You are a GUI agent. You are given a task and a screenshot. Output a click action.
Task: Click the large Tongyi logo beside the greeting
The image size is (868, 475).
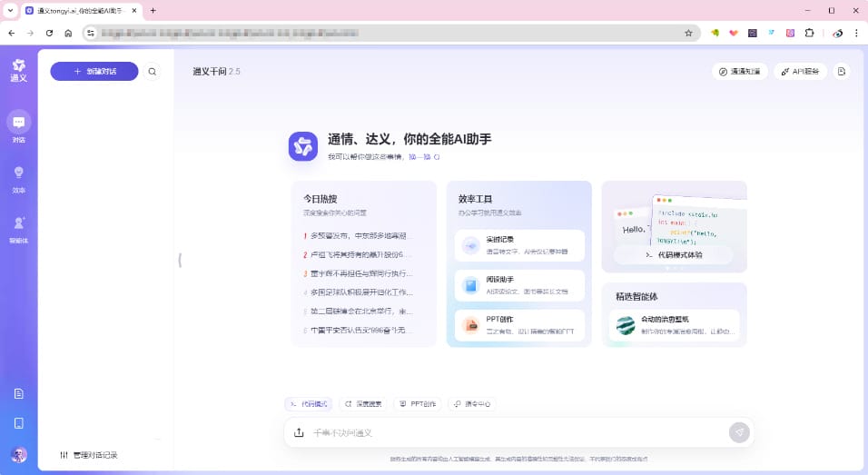coord(303,146)
